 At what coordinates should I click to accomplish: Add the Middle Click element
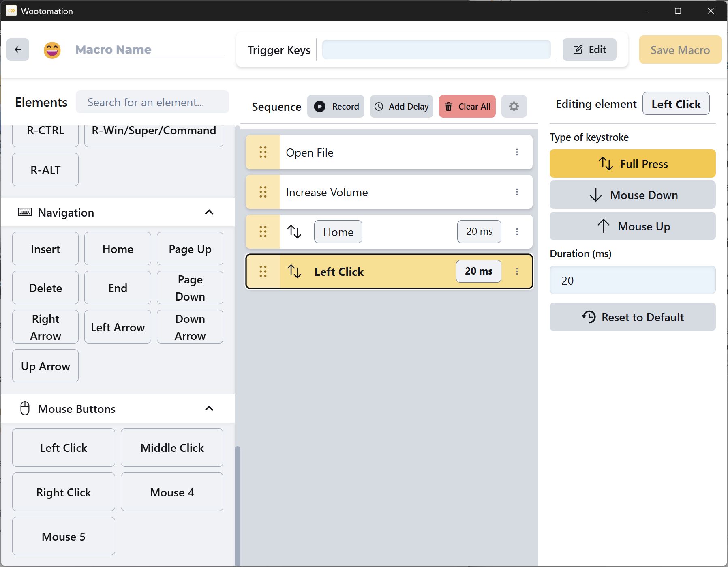coord(172,448)
